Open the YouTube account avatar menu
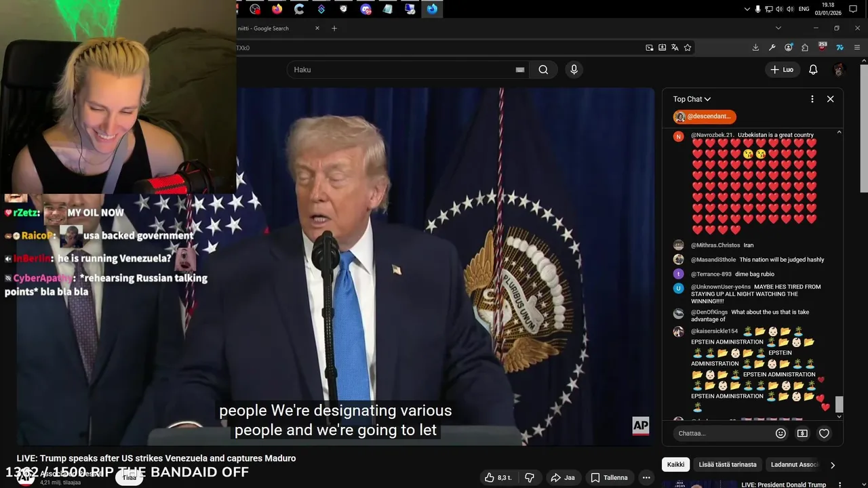Viewport: 868px width, 488px height. pyautogui.click(x=839, y=70)
